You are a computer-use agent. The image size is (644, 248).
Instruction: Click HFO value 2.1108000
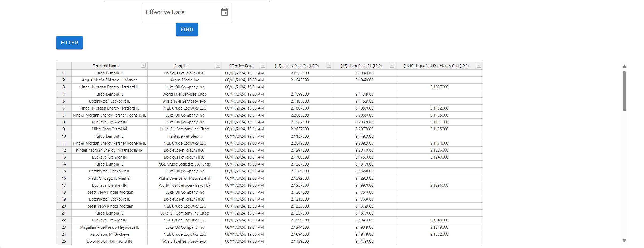click(x=300, y=101)
